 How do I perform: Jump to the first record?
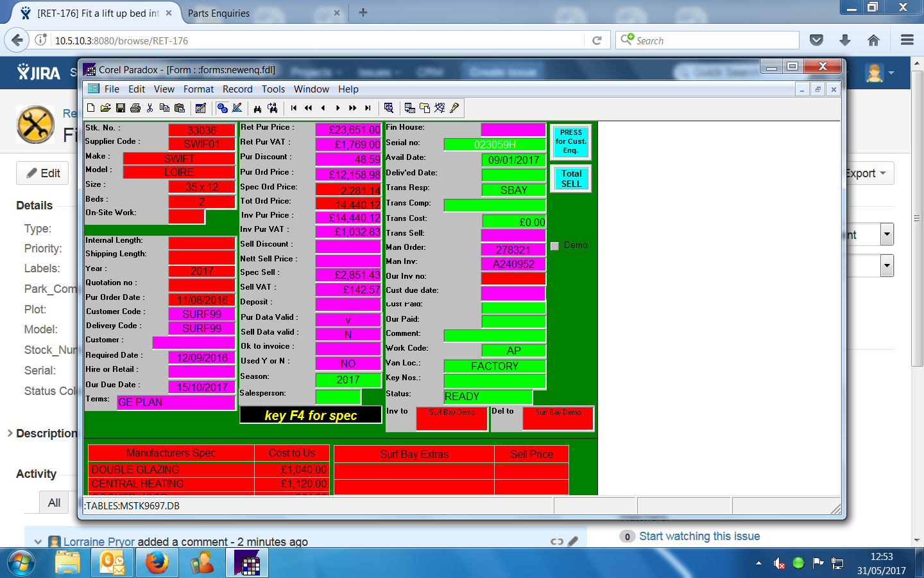point(294,108)
